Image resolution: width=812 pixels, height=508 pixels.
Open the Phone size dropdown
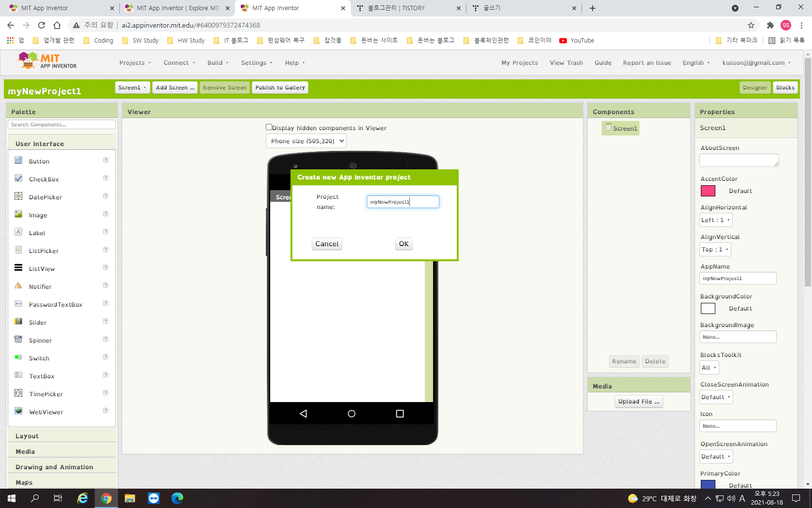[306, 141]
